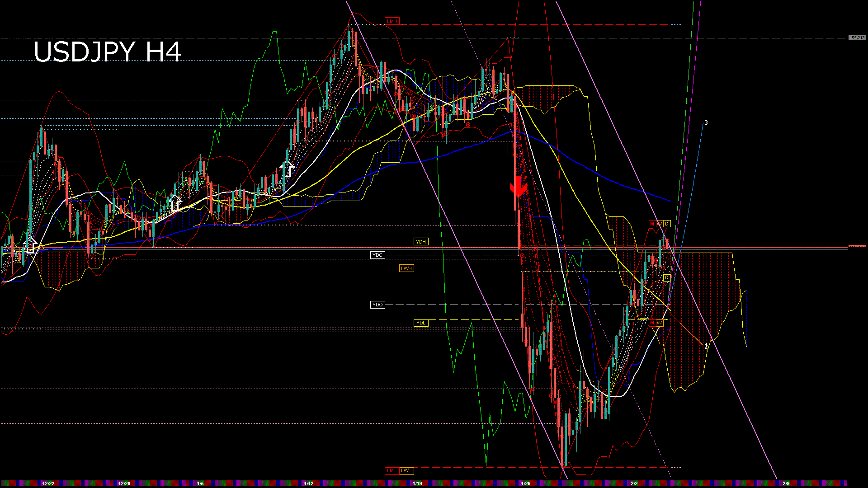This screenshot has height=488, width=868.
Task: Click the white up arrow near 1/5
Action: point(175,203)
